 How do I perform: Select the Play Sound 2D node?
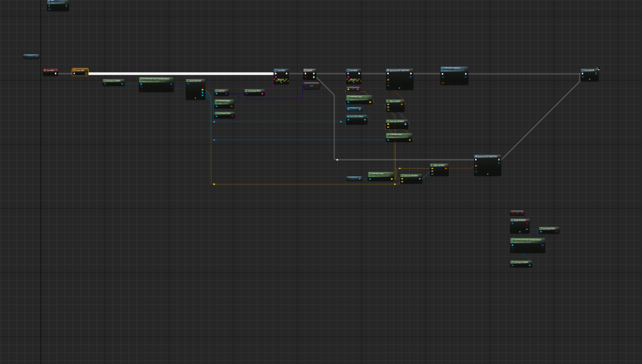point(590,75)
